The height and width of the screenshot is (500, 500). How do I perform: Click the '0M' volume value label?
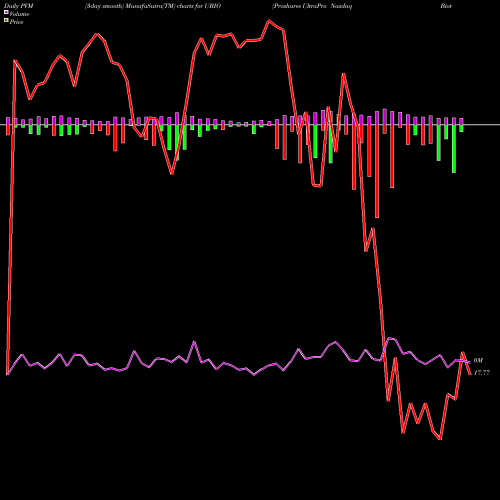click(478, 361)
